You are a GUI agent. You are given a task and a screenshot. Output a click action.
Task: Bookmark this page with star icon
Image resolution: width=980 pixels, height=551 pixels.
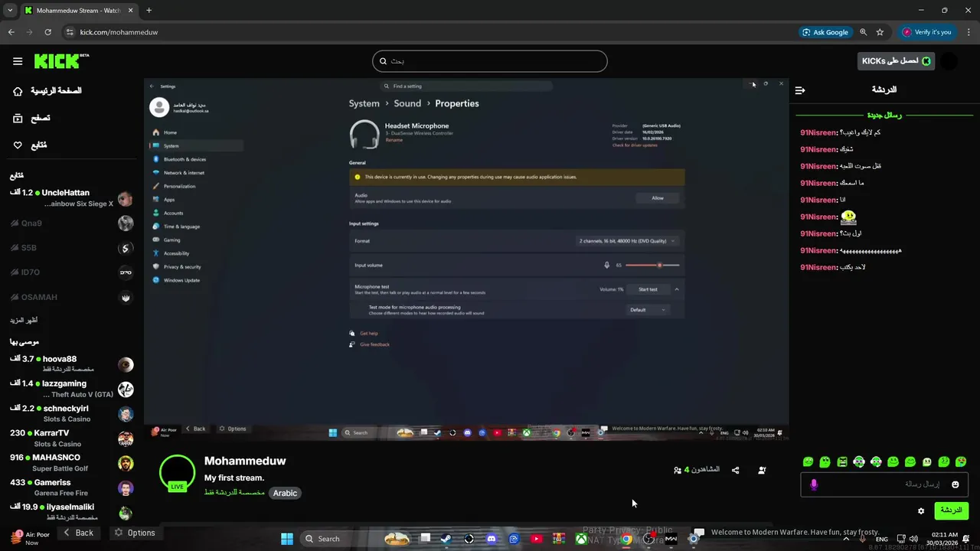(880, 32)
